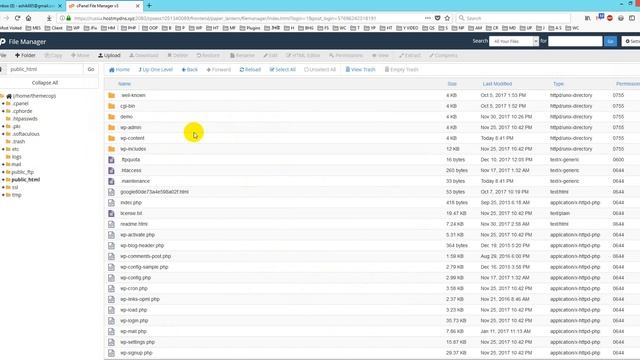Expand the ssl folder in tree
The width and height of the screenshot is (640, 360).
[x=3, y=187]
